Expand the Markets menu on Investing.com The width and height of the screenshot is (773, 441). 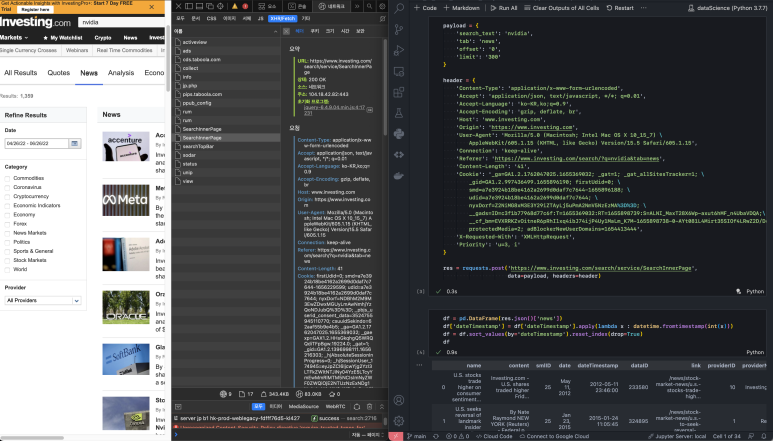click(x=14, y=37)
